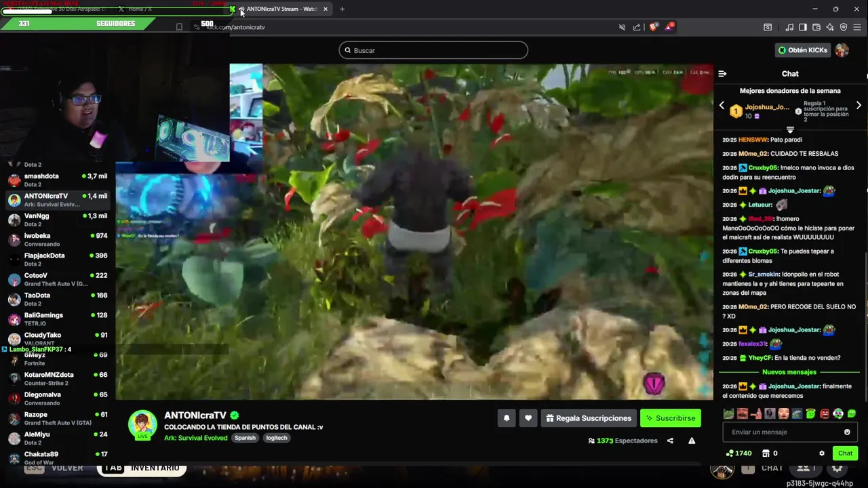Open a new browser tab
The image size is (868, 488).
coord(342,9)
